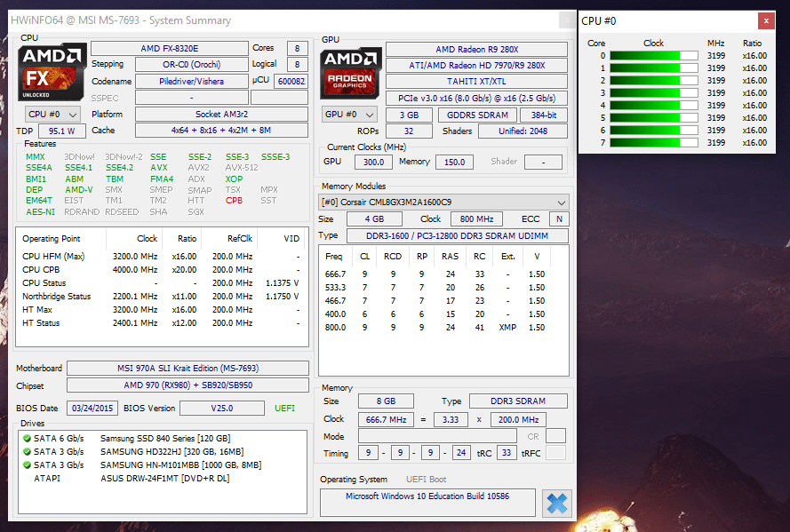Click the GPU memory clock value 150.0
Image resolution: width=790 pixels, height=532 pixels.
pyautogui.click(x=454, y=162)
